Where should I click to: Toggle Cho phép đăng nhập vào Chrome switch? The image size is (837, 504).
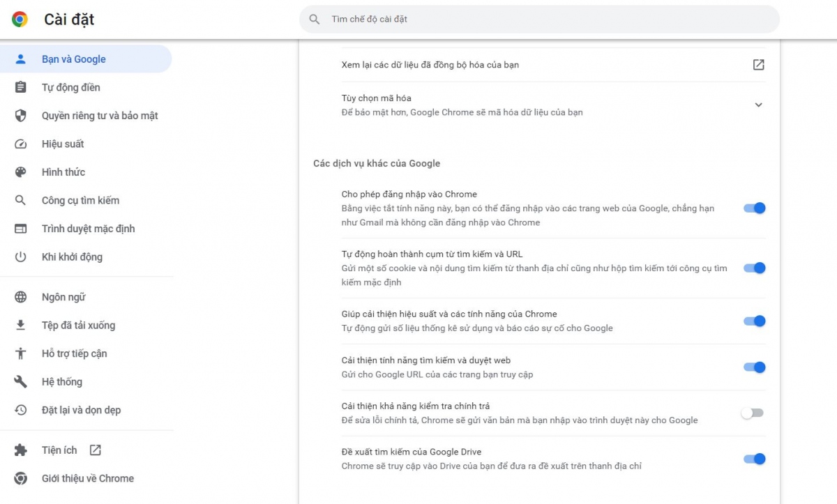point(754,208)
